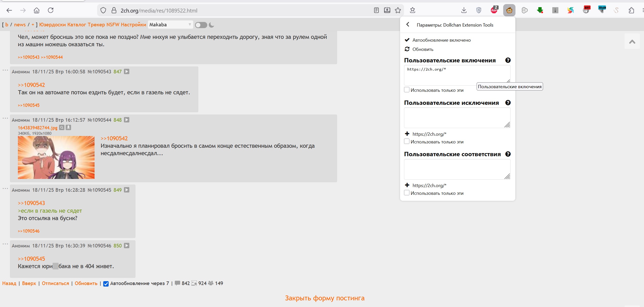The height and width of the screenshot is (307, 644).
Task: Open the post menu dots for post 1090543
Action: [x=5, y=70]
